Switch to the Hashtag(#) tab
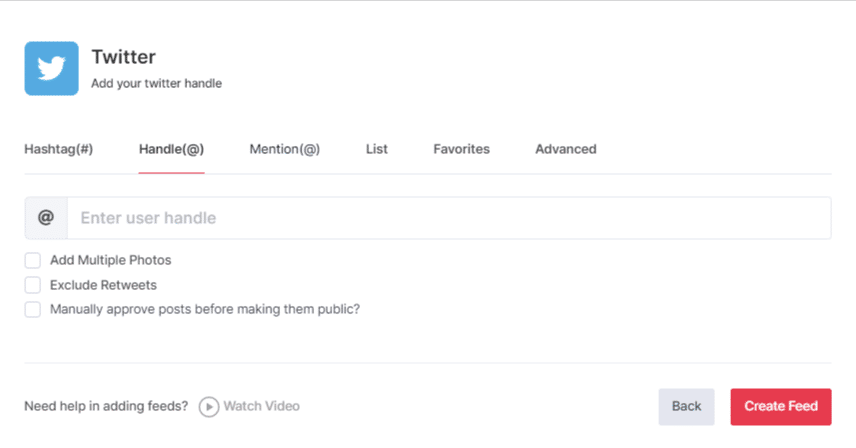The image size is (856, 448). 58,149
